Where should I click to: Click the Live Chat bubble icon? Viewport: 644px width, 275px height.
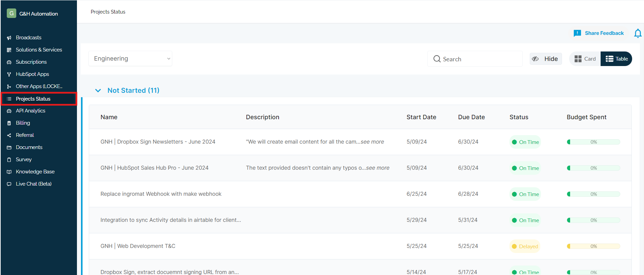point(9,184)
